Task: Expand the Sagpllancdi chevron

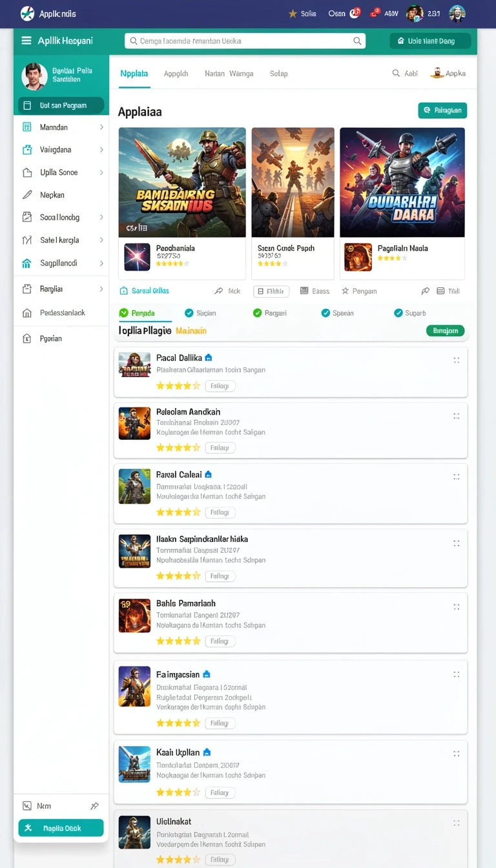Action: coord(101,263)
